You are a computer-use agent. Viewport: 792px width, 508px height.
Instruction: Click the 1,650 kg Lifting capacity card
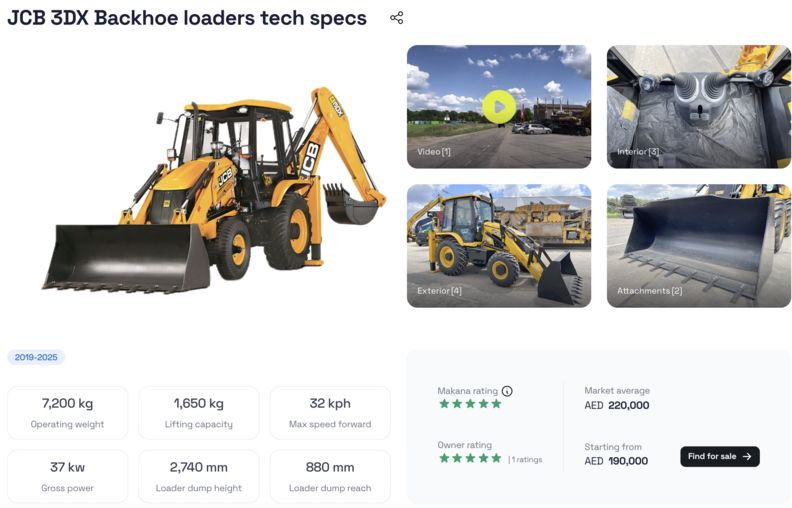point(199,413)
